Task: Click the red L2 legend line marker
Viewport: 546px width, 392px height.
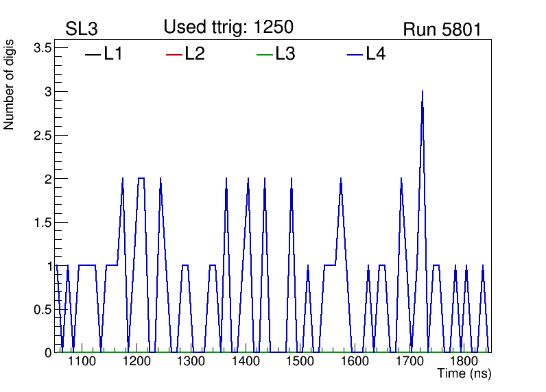Action: point(174,56)
